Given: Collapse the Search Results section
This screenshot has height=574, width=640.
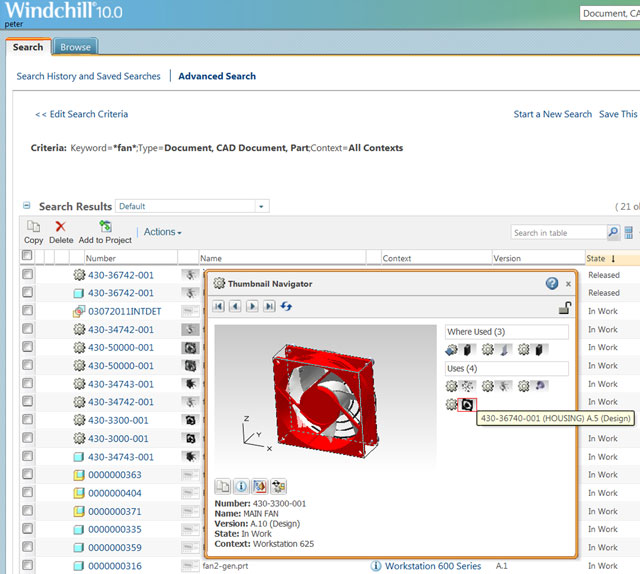Looking at the screenshot, I should tap(27, 206).
